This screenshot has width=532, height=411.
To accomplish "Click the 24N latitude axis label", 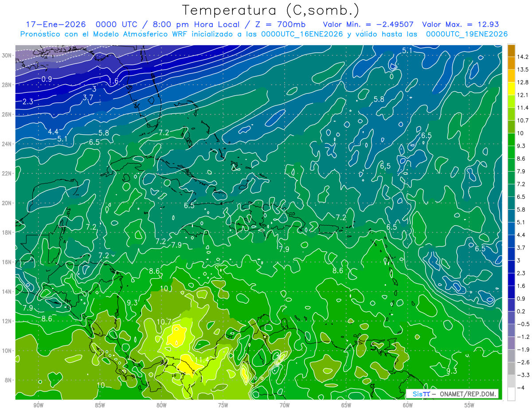I will pyautogui.click(x=8, y=144).
